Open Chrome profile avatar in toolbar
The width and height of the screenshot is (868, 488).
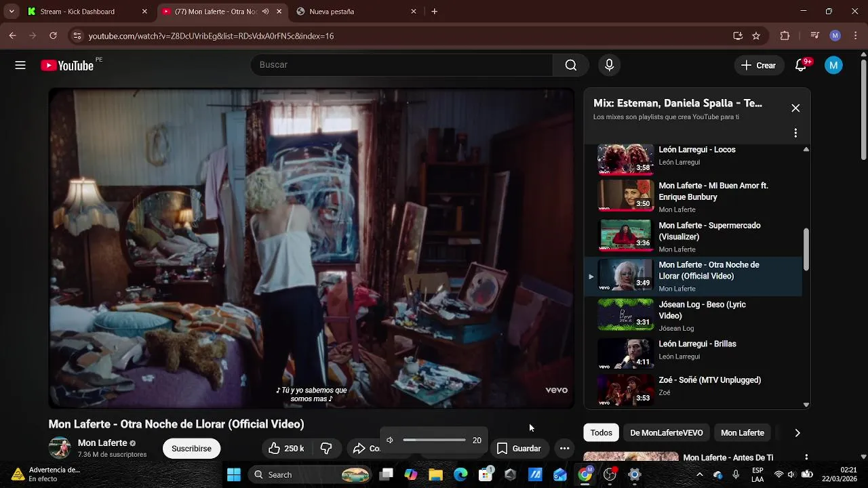point(835,36)
